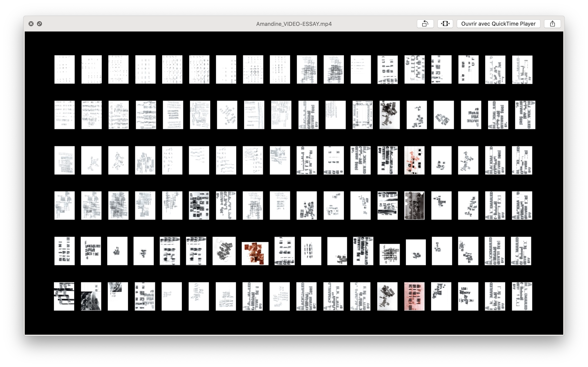Click the Share icon button

[x=552, y=24]
